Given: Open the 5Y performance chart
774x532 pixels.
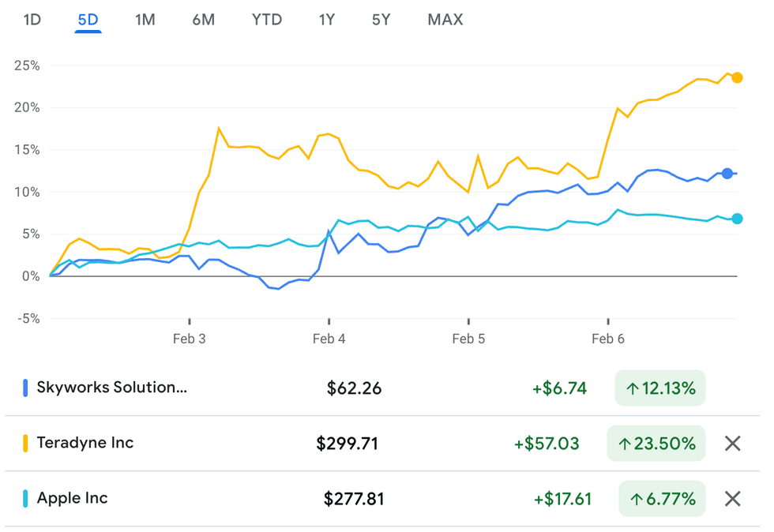Looking at the screenshot, I should [381, 20].
